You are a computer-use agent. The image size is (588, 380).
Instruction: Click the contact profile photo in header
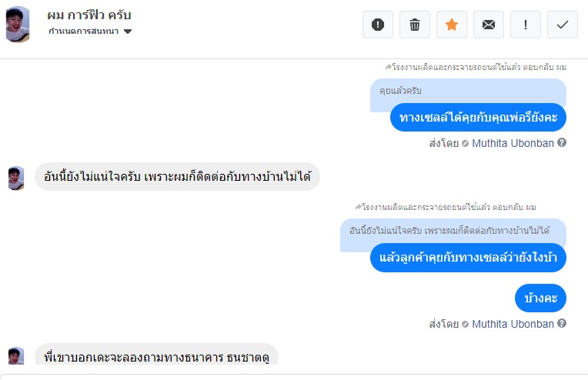click(18, 24)
